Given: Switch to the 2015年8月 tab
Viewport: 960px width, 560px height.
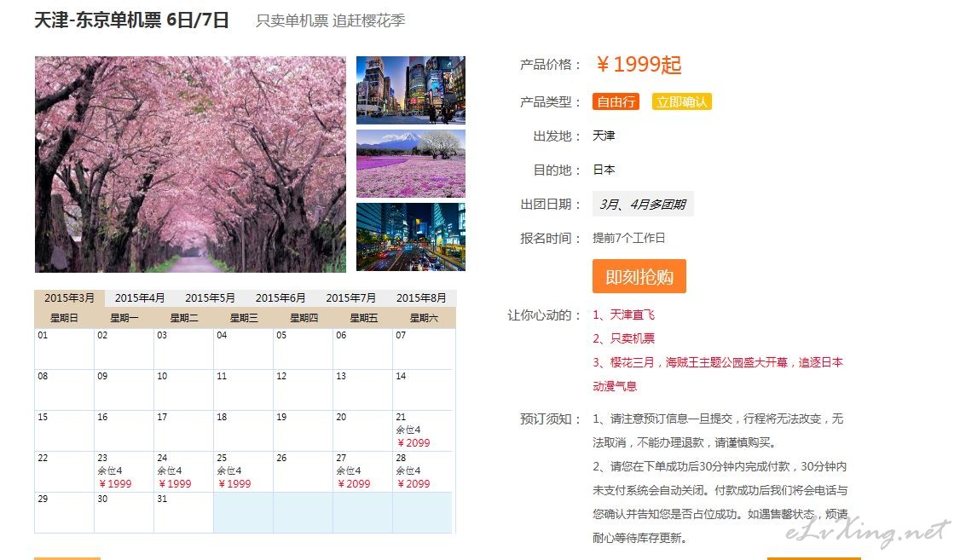Looking at the screenshot, I should pos(421,298).
